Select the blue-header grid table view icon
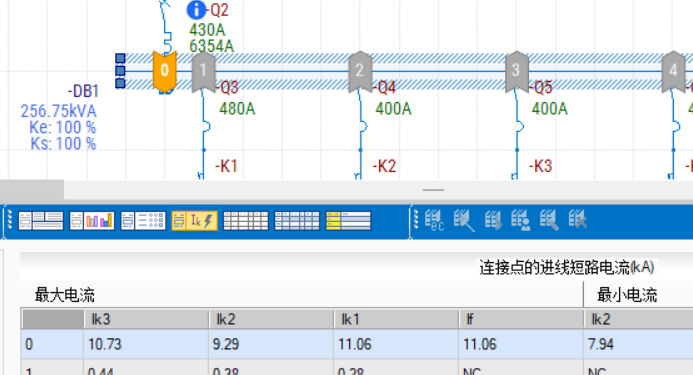Screen dimensions: 693x375 coord(297,221)
